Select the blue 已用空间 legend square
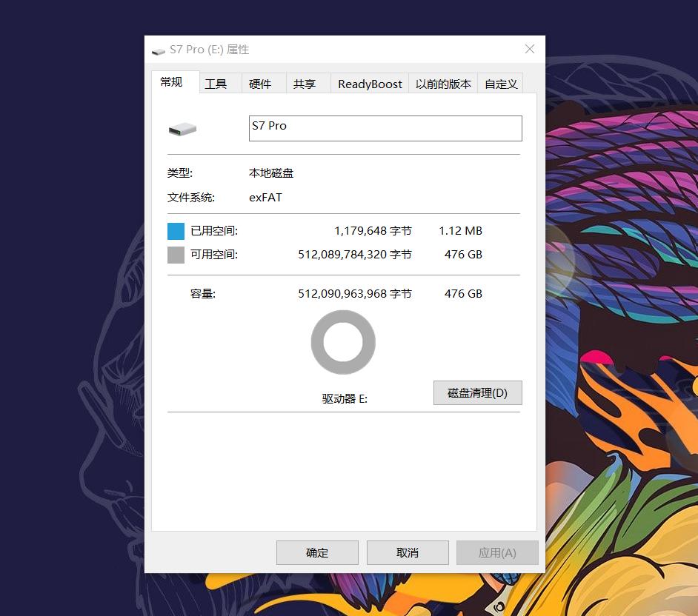The height and width of the screenshot is (616, 698). pyautogui.click(x=176, y=230)
